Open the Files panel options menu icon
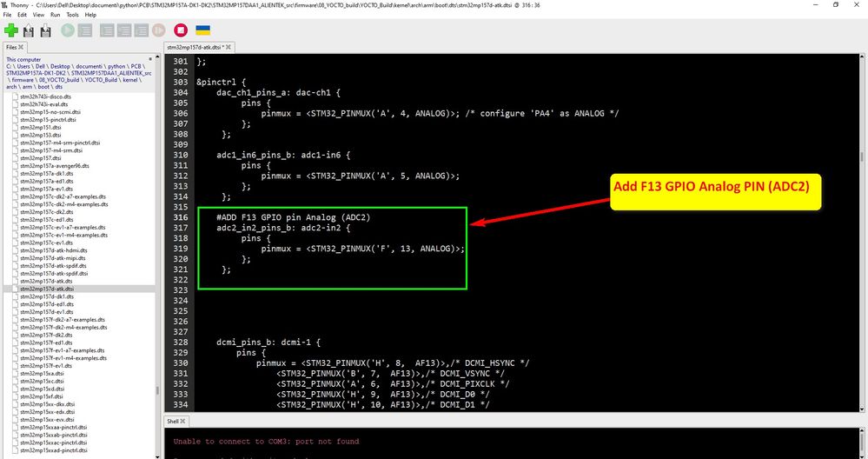Viewport: 868px width, 459px height. coord(150,59)
